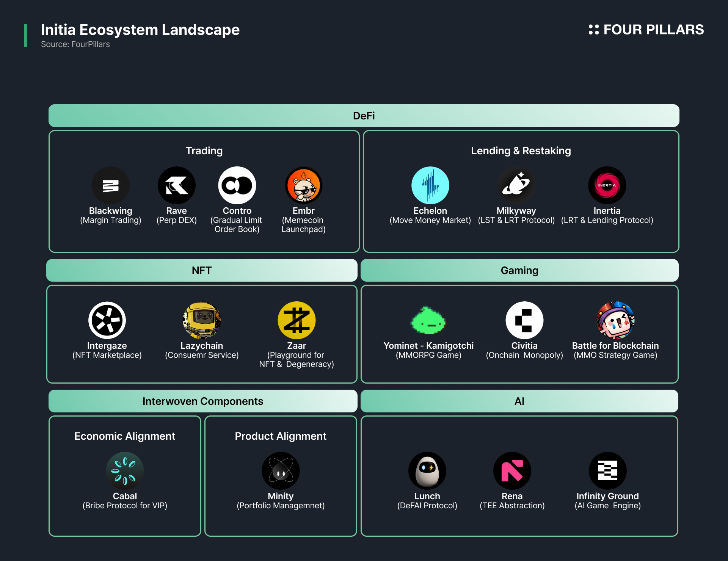Click the Rena pink N logo
Viewport: 728px width, 561px height.
(512, 471)
